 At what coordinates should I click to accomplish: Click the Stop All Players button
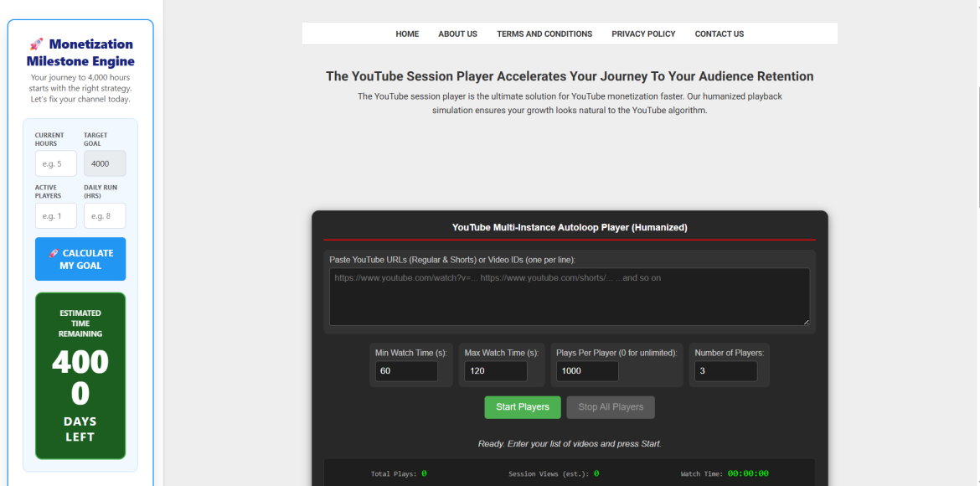[x=611, y=407]
